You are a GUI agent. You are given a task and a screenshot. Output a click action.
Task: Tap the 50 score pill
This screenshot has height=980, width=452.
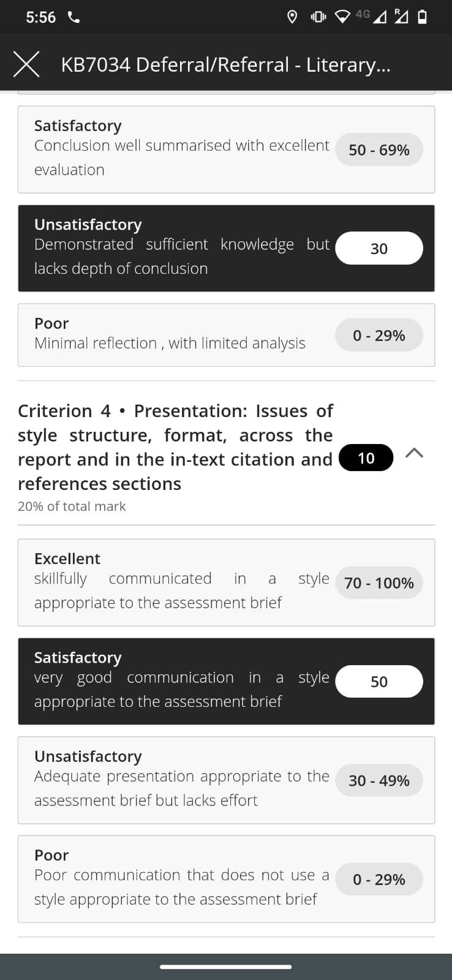(x=379, y=681)
